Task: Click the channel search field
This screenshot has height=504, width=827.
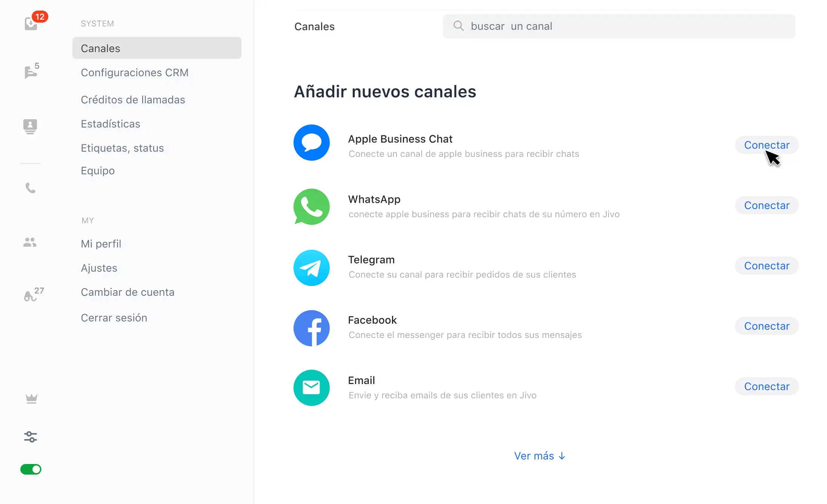Action: point(619,26)
